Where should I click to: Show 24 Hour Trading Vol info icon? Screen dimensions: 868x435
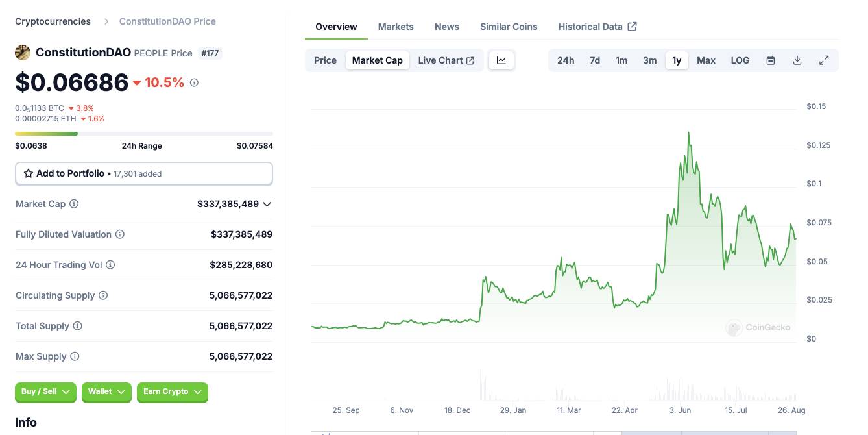tap(110, 265)
